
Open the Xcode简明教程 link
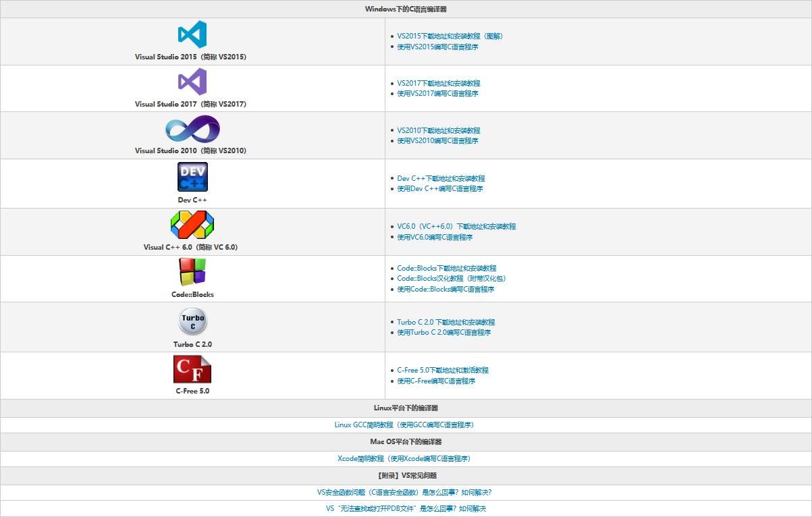tap(406, 458)
